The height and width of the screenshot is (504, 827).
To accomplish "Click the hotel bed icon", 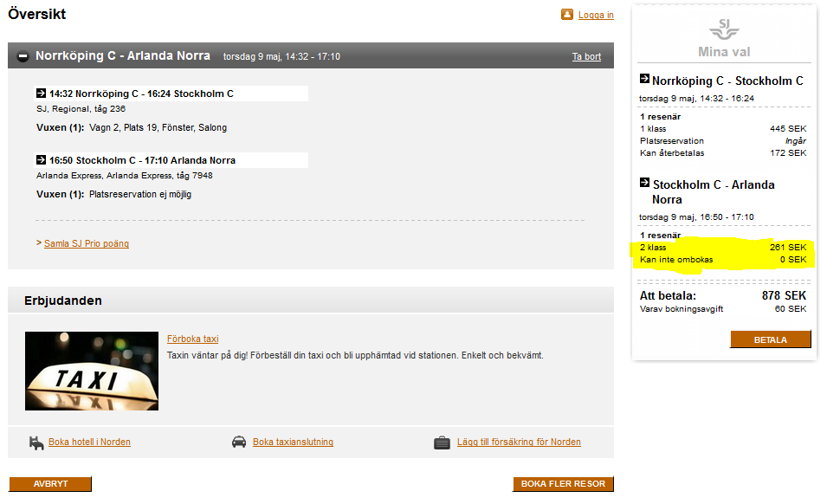I will tap(36, 443).
